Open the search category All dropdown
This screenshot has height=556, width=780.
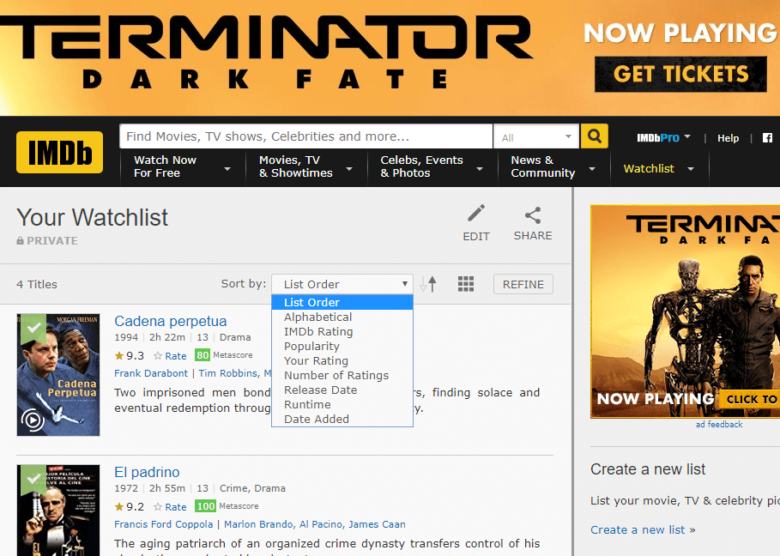536,137
